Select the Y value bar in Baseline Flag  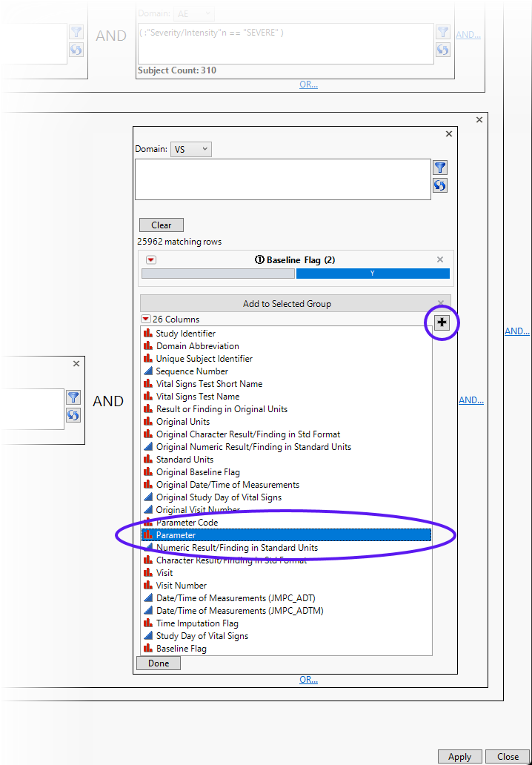pos(373,274)
